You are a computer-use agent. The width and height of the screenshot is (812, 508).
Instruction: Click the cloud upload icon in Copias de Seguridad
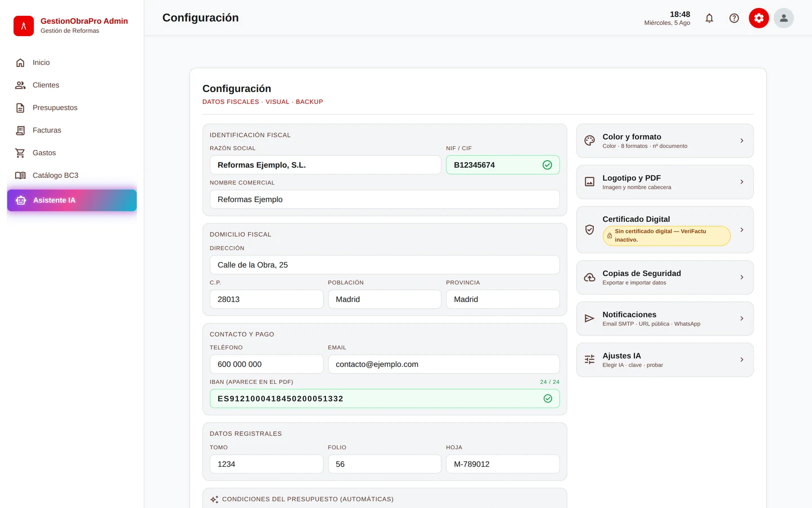pyautogui.click(x=590, y=277)
